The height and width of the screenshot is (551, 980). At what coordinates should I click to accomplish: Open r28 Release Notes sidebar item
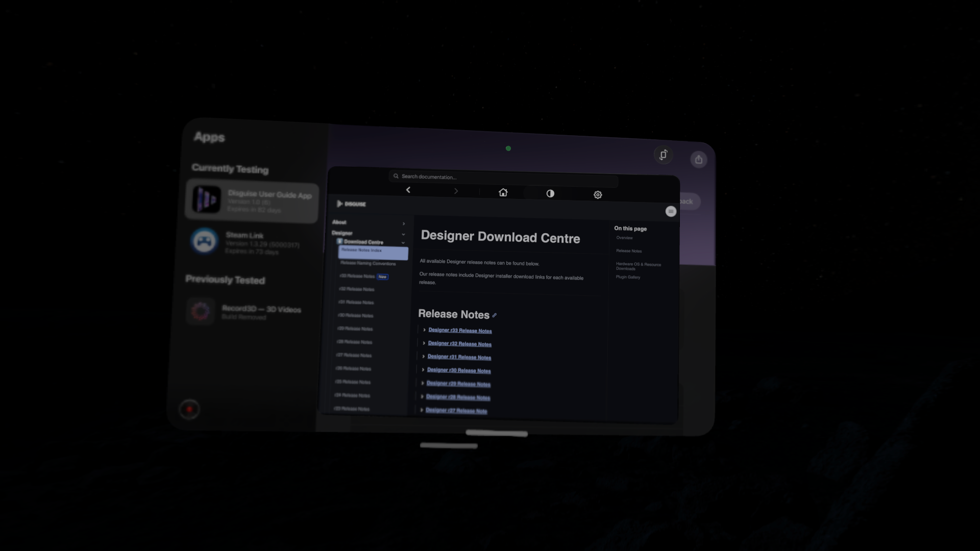coord(354,342)
